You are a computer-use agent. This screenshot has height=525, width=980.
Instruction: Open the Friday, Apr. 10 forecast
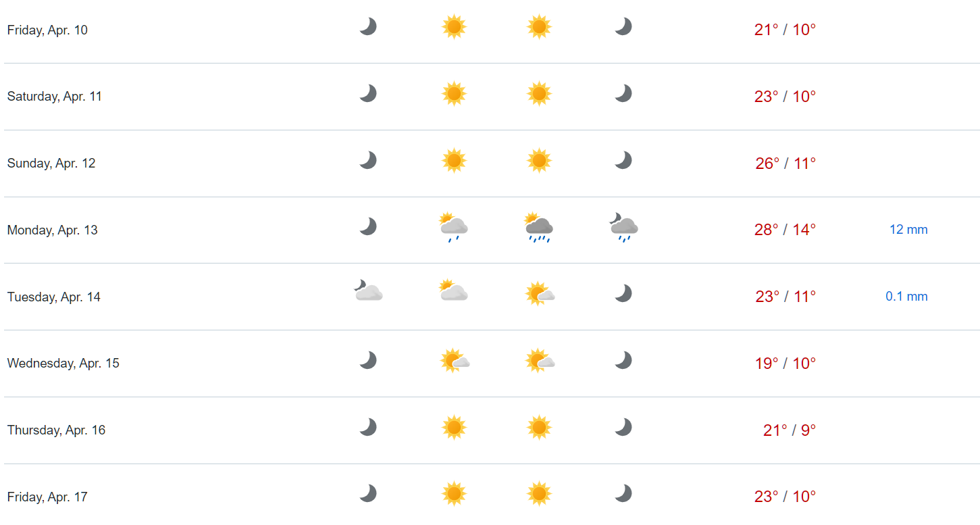tap(492, 30)
